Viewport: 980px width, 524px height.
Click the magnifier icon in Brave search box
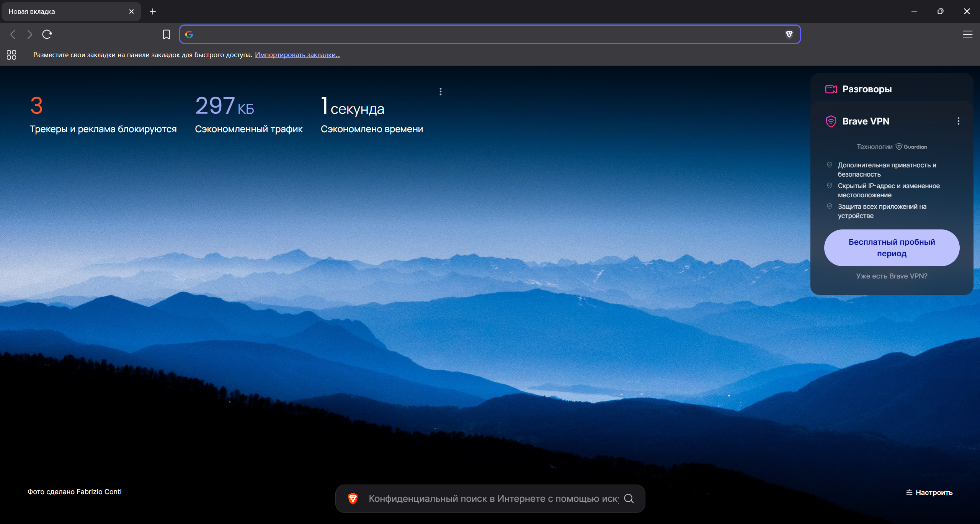(629, 498)
